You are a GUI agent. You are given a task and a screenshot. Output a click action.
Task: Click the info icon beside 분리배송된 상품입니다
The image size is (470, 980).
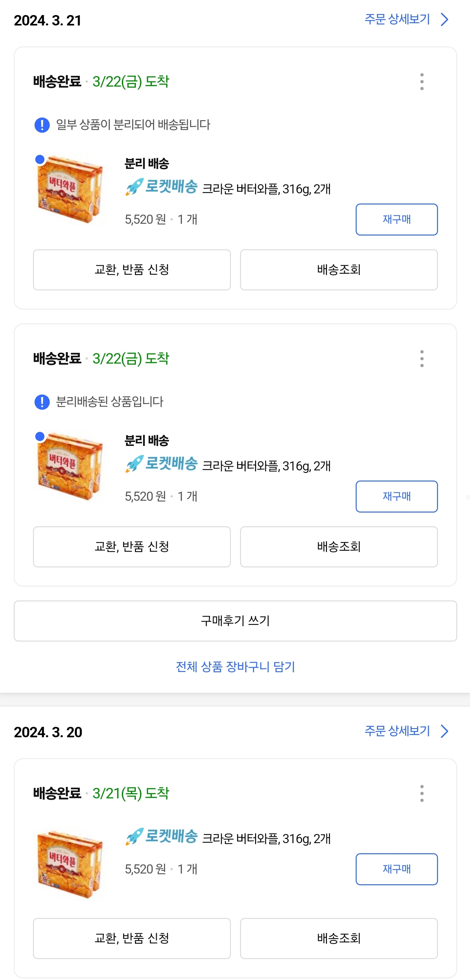pos(42,402)
